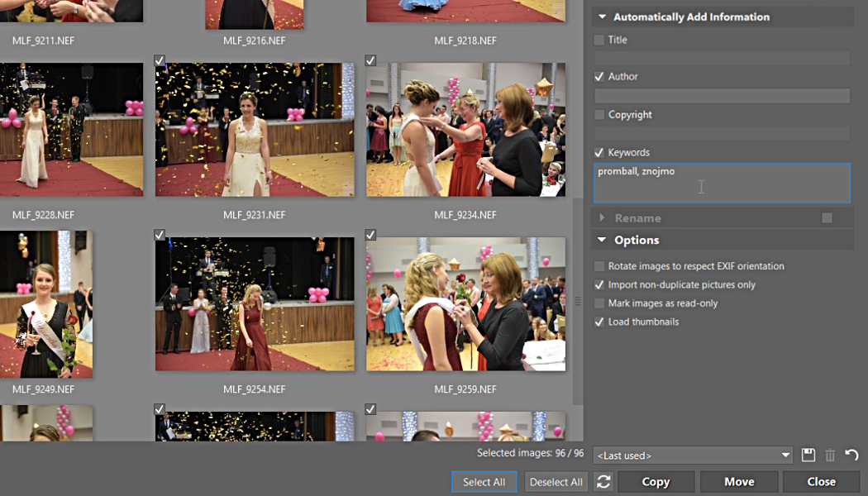Image resolution: width=868 pixels, height=496 pixels.
Task: Click the Copy button
Action: point(656,482)
